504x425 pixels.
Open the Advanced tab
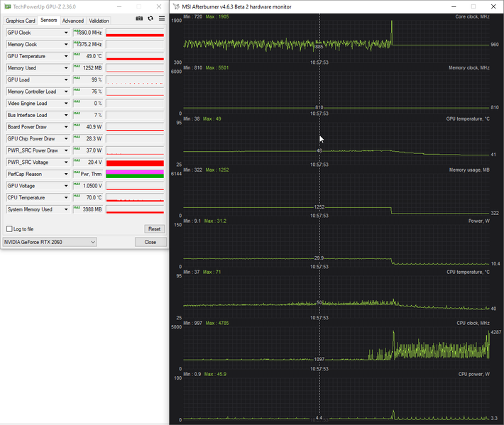73,21
